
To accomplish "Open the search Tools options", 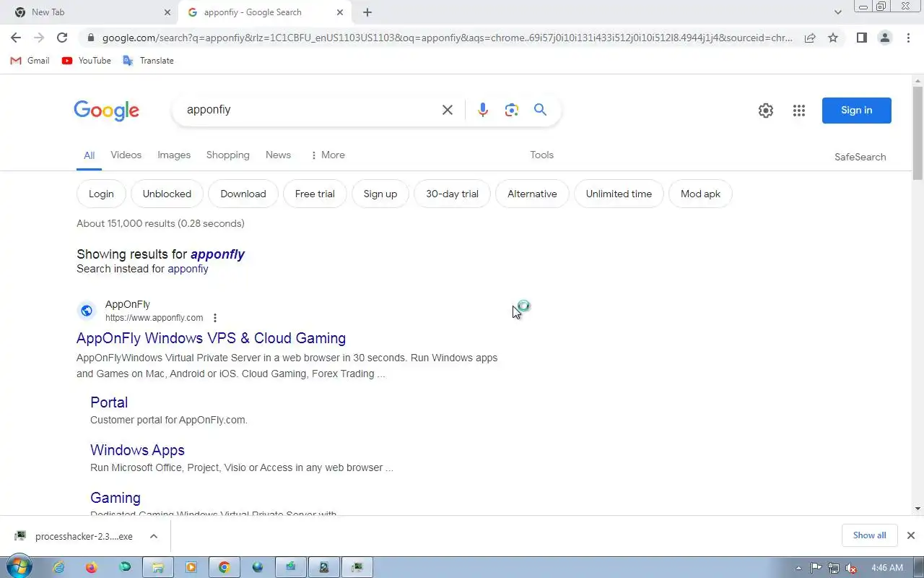I will (541, 155).
